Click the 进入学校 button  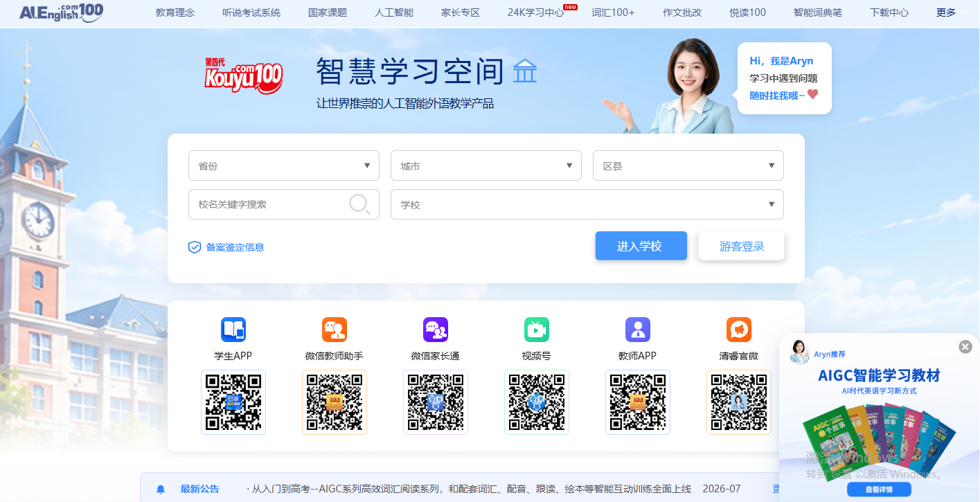point(641,246)
